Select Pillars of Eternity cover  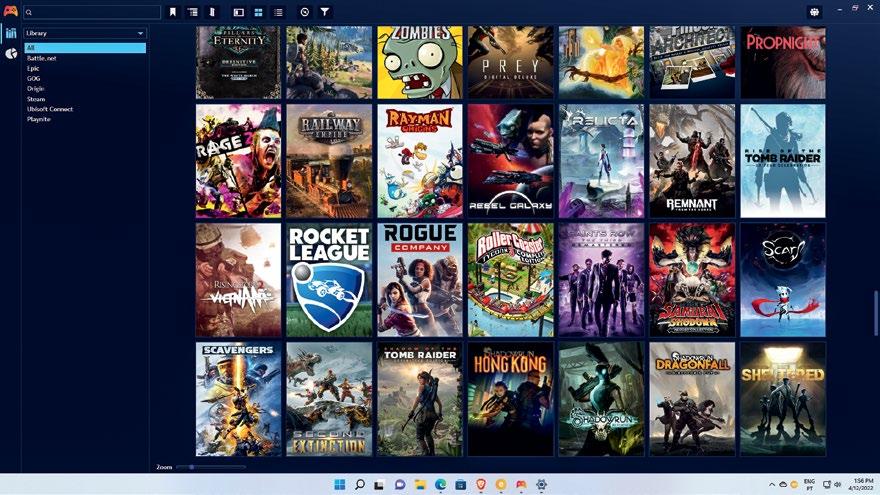click(x=238, y=62)
